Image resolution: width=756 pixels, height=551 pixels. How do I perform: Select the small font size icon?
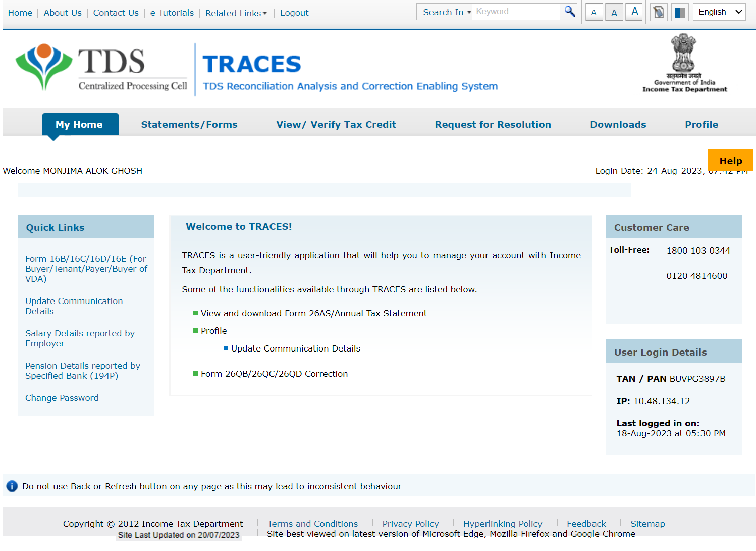pos(593,12)
